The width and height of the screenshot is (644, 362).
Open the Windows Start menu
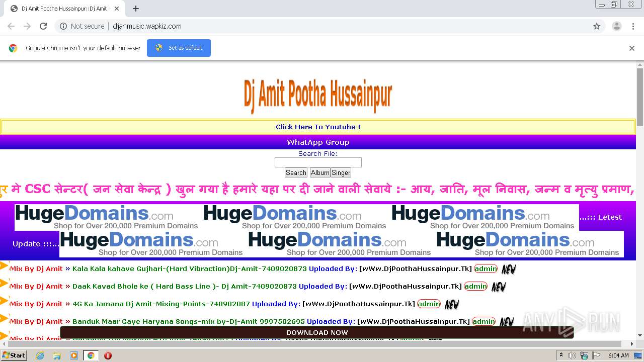pos(14,355)
